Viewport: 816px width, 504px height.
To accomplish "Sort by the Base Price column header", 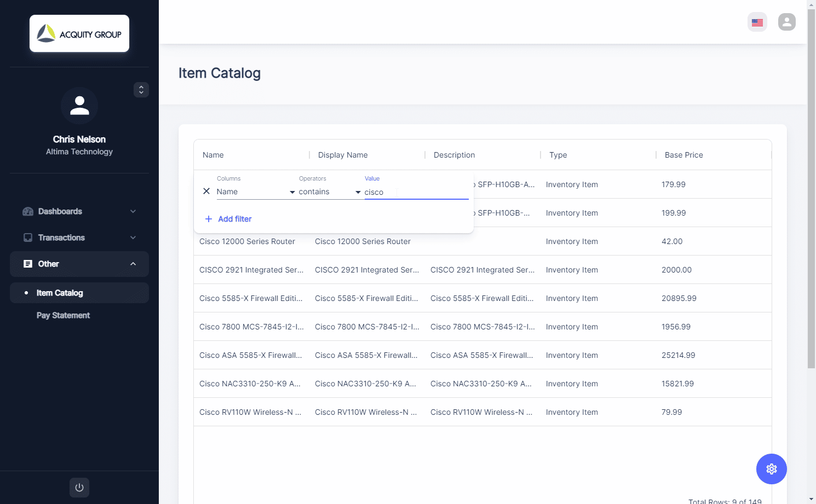I will [683, 155].
